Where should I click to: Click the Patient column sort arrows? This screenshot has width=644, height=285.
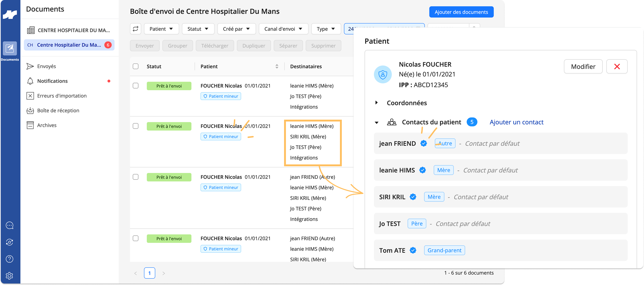tap(277, 66)
